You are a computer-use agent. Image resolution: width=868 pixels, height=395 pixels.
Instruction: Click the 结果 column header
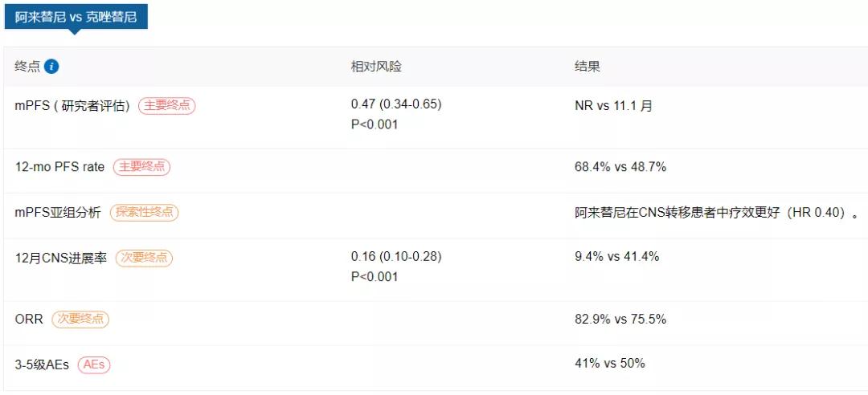click(x=588, y=67)
